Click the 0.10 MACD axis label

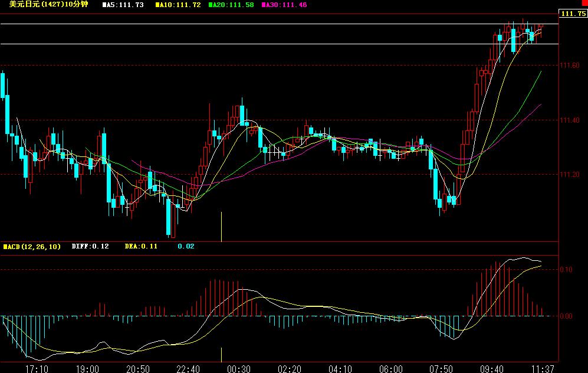(x=566, y=270)
